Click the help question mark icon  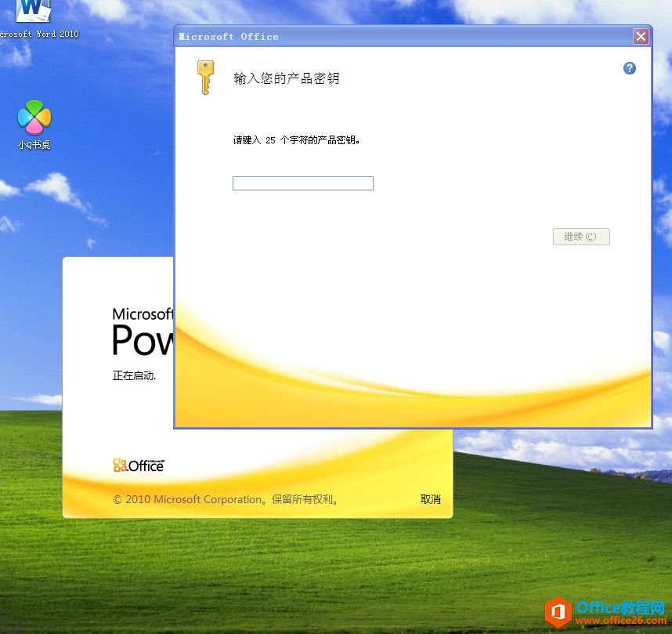[629, 68]
